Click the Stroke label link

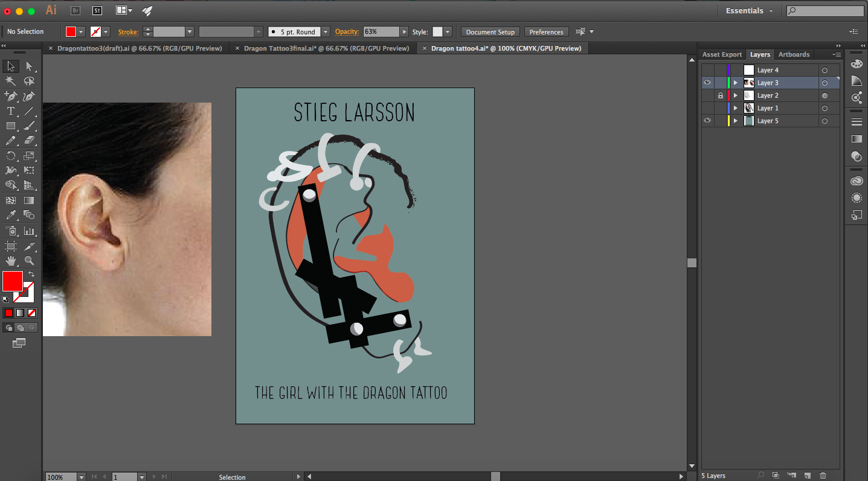[128, 32]
